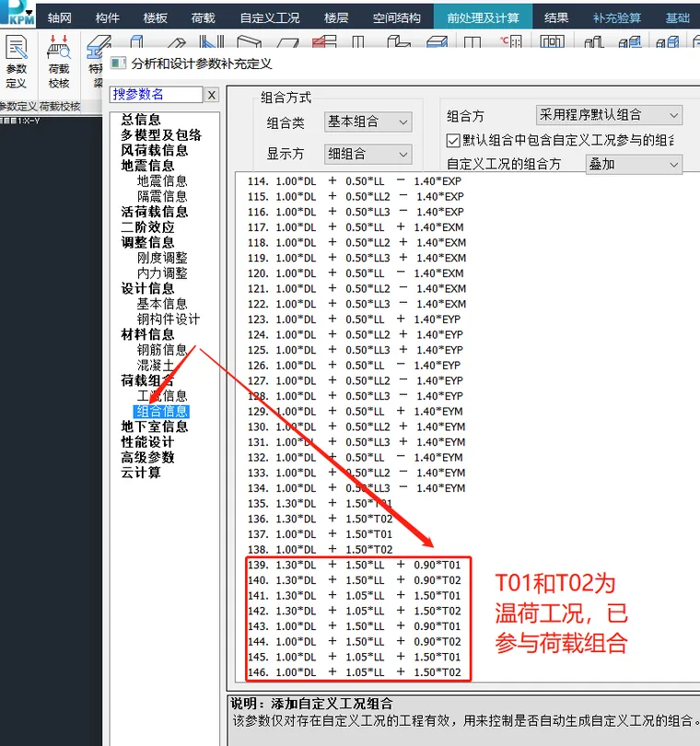Open the 显示方 细组合 dropdown

[x=367, y=154]
